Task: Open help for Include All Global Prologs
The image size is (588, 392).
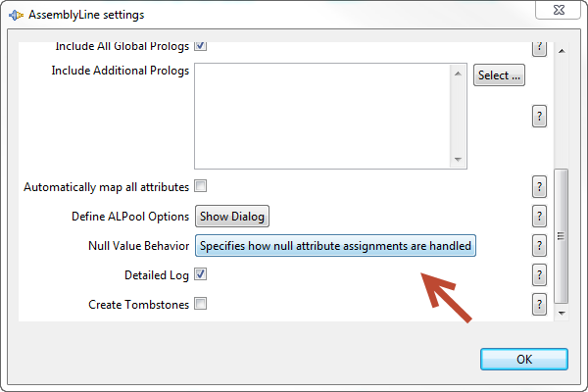Action: pos(539,49)
